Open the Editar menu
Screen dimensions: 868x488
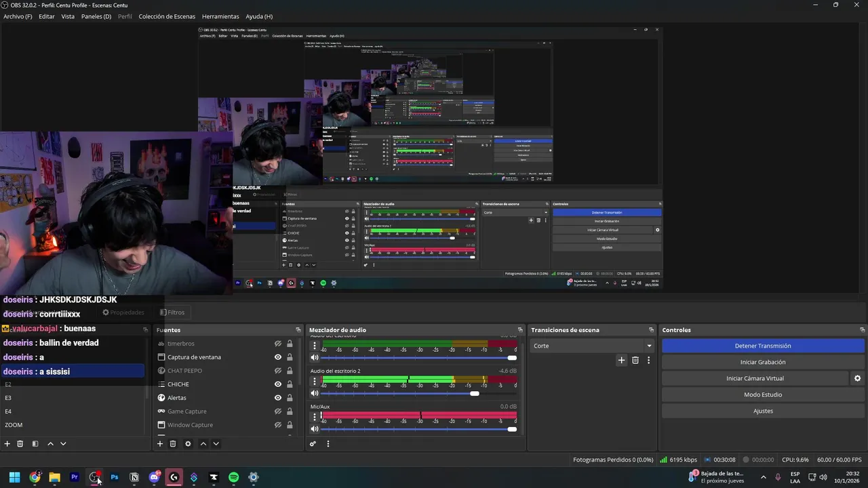click(47, 16)
